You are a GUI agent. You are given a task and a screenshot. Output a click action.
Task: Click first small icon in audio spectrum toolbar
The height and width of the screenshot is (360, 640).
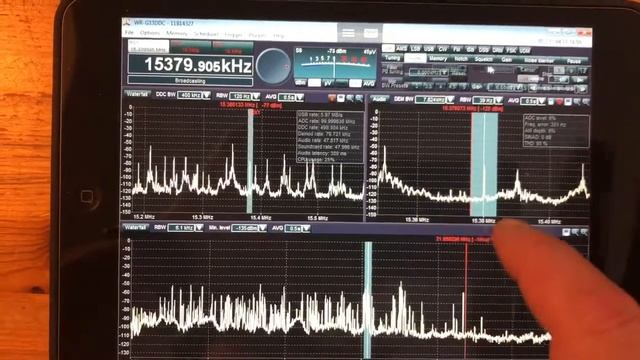551,101
